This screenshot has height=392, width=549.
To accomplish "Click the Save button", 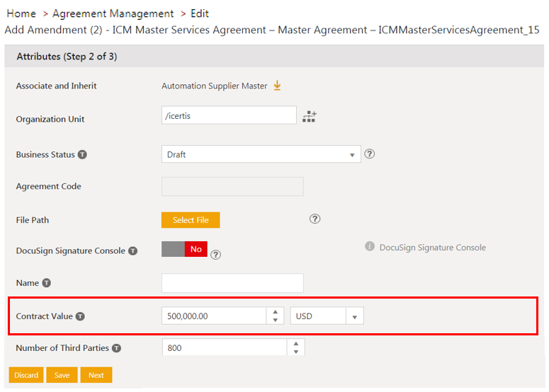I will 62,375.
